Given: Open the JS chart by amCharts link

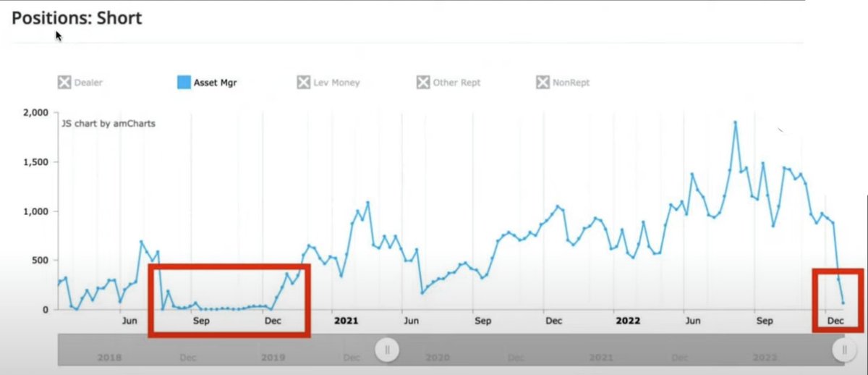Looking at the screenshot, I should click(x=109, y=124).
